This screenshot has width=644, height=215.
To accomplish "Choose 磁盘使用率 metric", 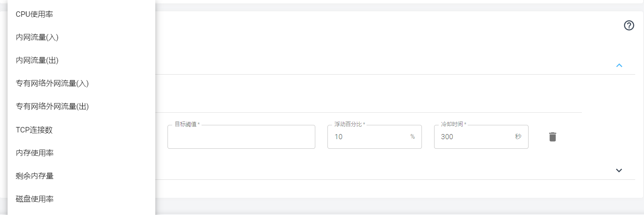I will tap(81, 199).
